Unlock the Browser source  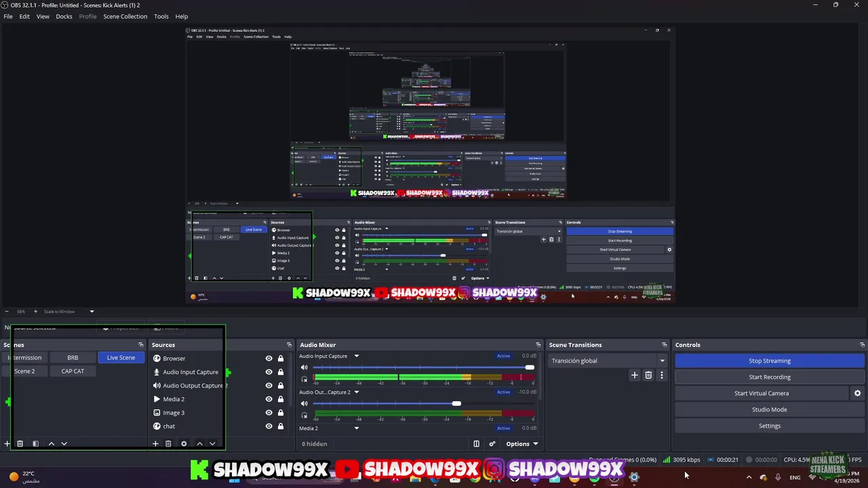pyautogui.click(x=281, y=359)
